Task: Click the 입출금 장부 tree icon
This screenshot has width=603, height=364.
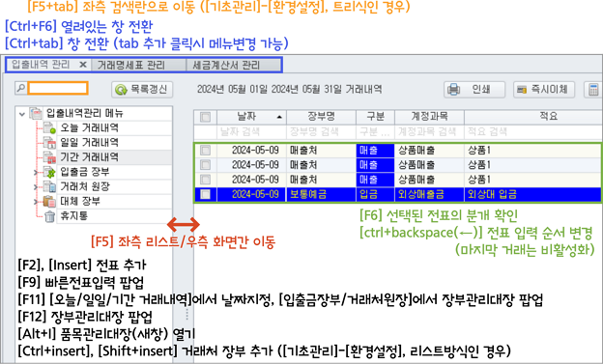Action: [49, 172]
